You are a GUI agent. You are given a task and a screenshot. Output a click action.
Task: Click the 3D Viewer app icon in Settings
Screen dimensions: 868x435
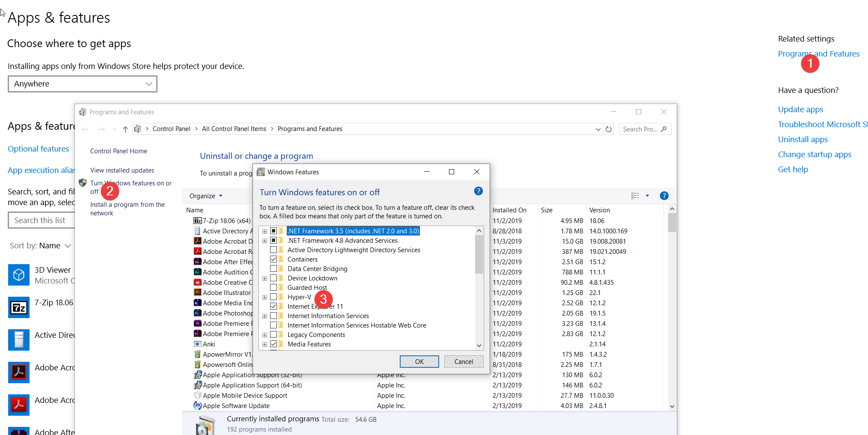click(x=19, y=275)
